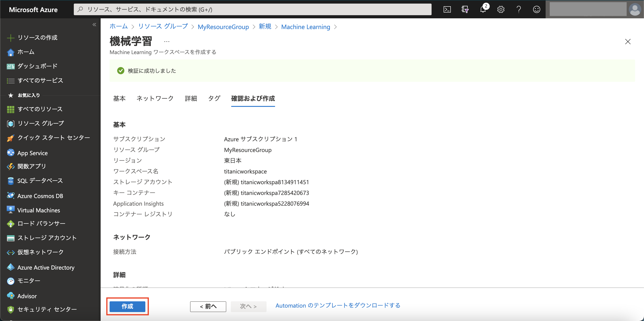Open App Service from the sidebar
This screenshot has height=321, width=644.
(32, 153)
